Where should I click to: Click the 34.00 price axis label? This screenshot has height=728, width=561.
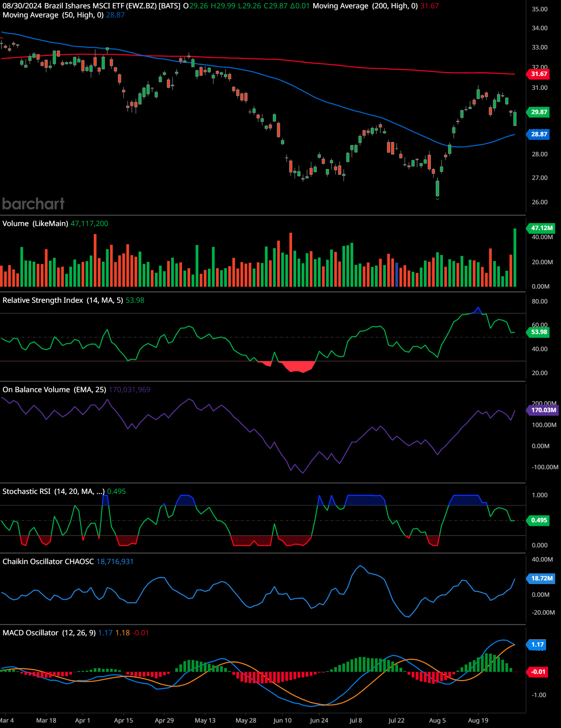coord(540,28)
